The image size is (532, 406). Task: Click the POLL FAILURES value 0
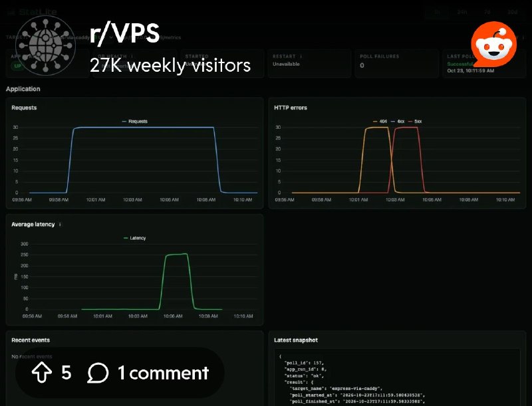[x=362, y=65]
